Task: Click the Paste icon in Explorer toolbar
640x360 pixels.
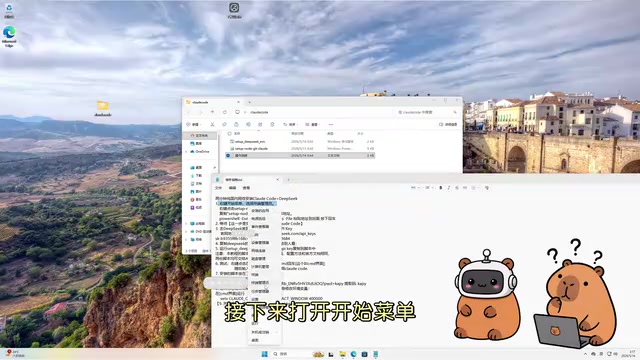Action: 236,124
